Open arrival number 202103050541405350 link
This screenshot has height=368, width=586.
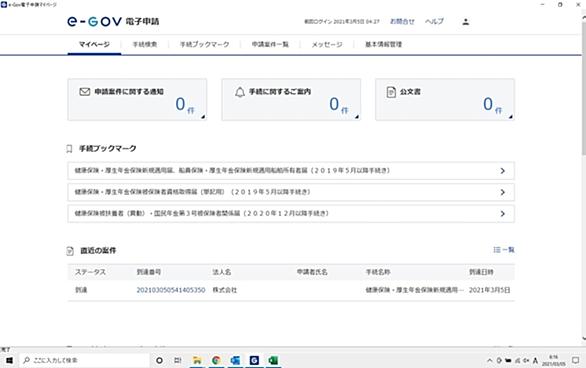(x=171, y=290)
